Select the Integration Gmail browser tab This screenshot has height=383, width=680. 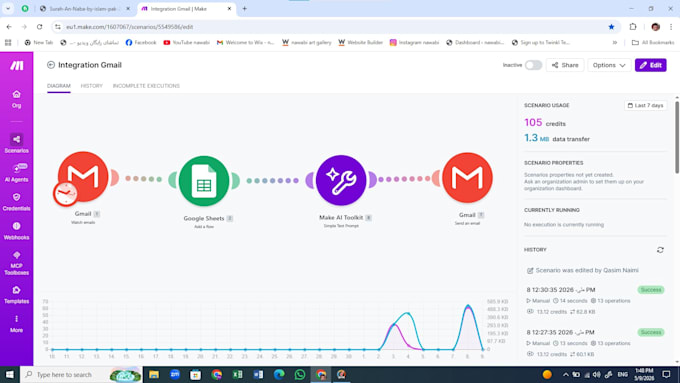[186, 9]
